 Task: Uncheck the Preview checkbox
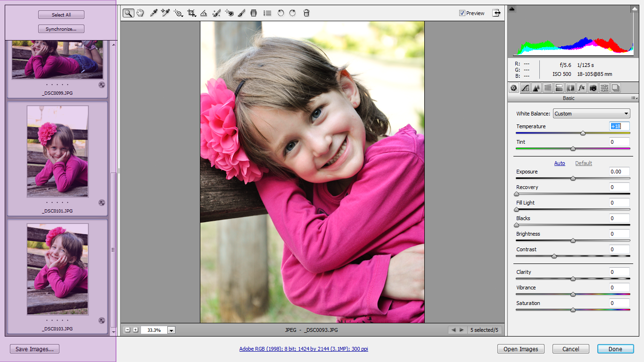pos(462,13)
